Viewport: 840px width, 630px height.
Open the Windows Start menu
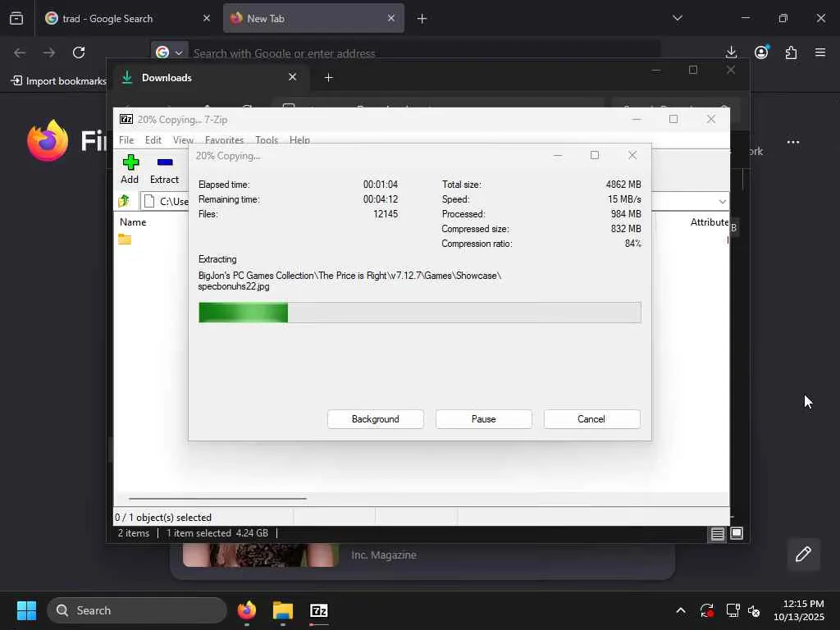tap(26, 610)
